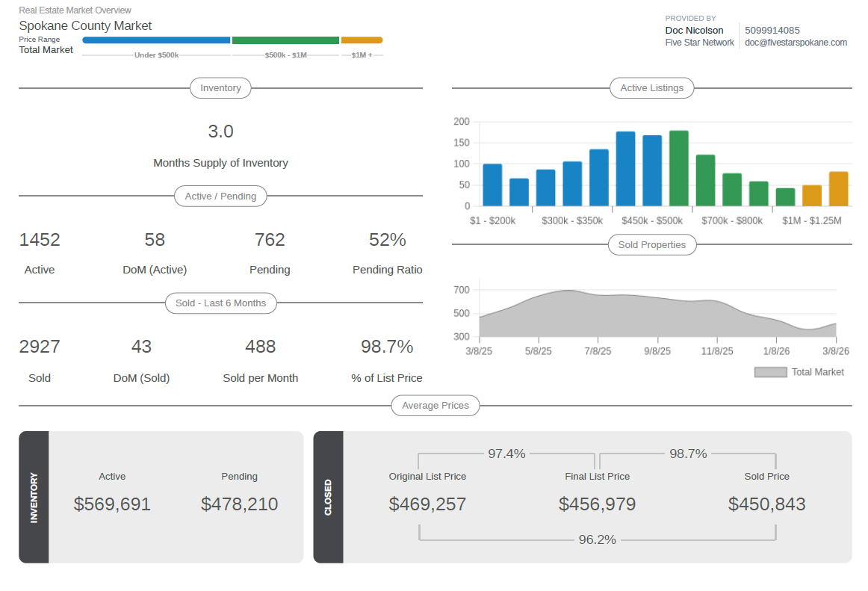Click the phone number 5099914085
Screen dimensions: 868x591
[x=772, y=31]
